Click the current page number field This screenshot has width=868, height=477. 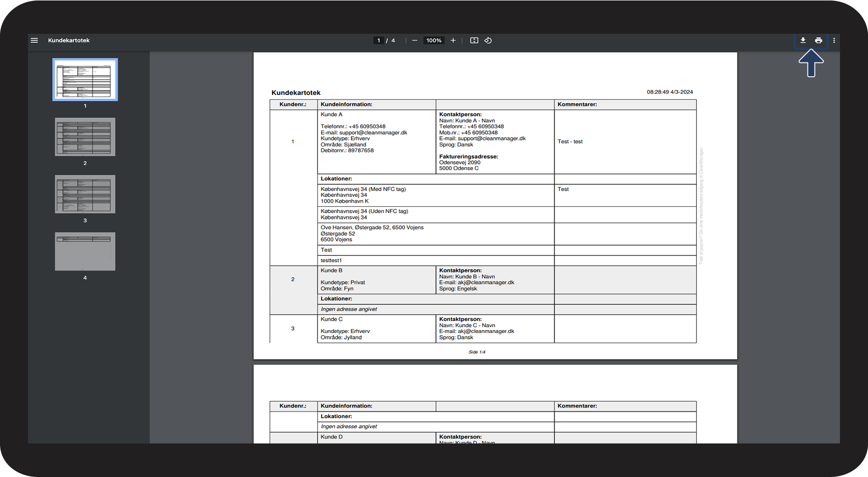click(x=378, y=40)
